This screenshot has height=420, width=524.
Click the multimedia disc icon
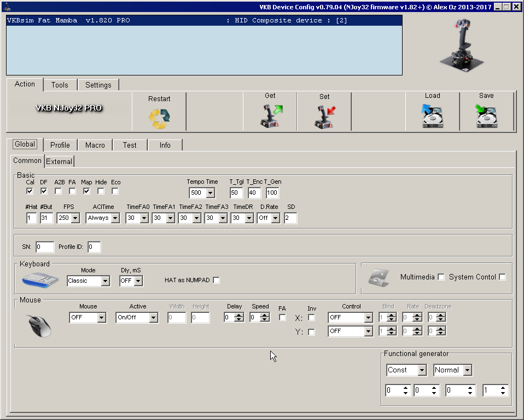(379, 278)
